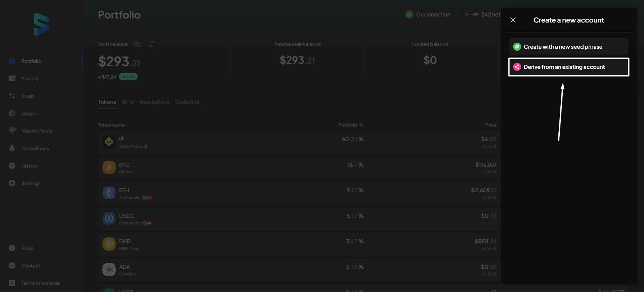
Task: Open Mission Pools page
Action: (x=36, y=131)
